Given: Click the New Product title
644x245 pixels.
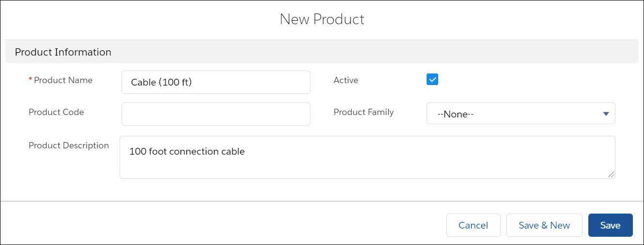Looking at the screenshot, I should pos(322,19).
